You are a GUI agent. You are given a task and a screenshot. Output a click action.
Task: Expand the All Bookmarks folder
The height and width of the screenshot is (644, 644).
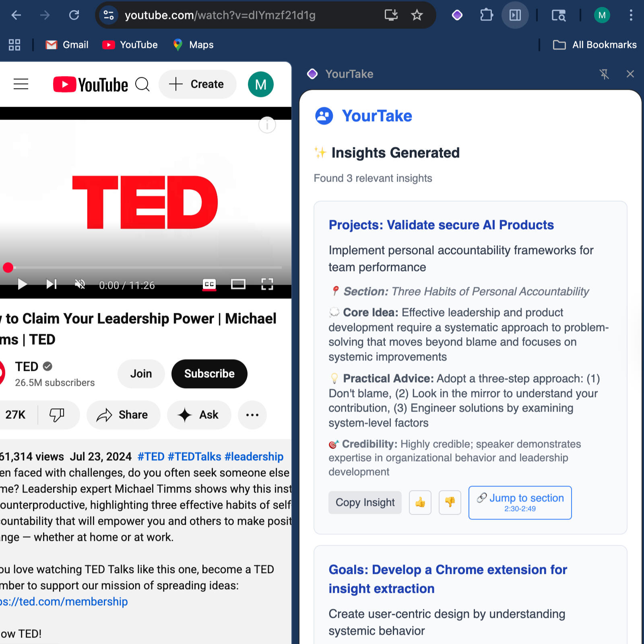[x=594, y=45]
